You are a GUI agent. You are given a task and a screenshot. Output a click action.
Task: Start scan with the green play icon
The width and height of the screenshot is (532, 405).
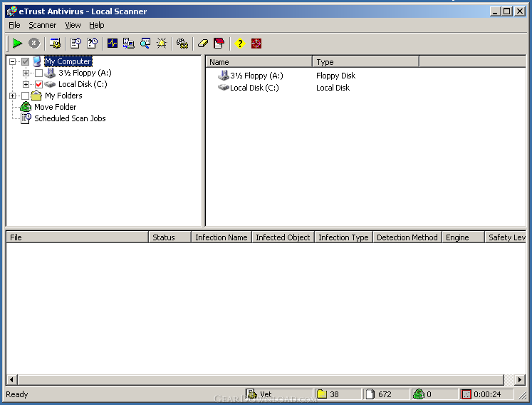(x=17, y=43)
